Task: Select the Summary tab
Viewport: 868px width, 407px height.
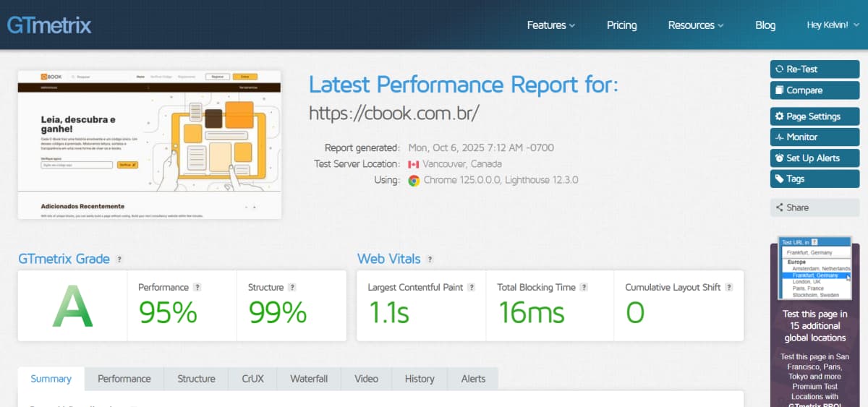Action: tap(51, 379)
